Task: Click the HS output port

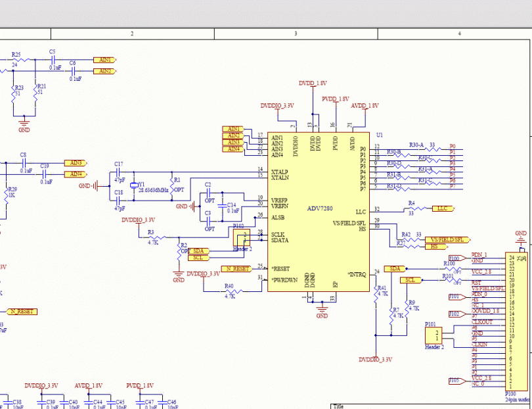Action: (x=436, y=247)
